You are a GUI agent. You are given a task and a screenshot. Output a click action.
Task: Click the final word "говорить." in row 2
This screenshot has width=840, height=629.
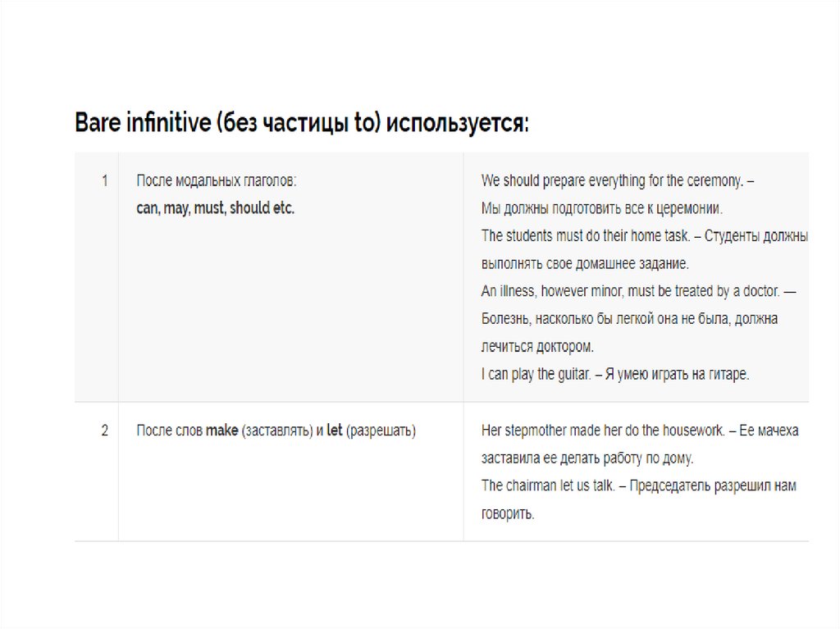click(508, 513)
